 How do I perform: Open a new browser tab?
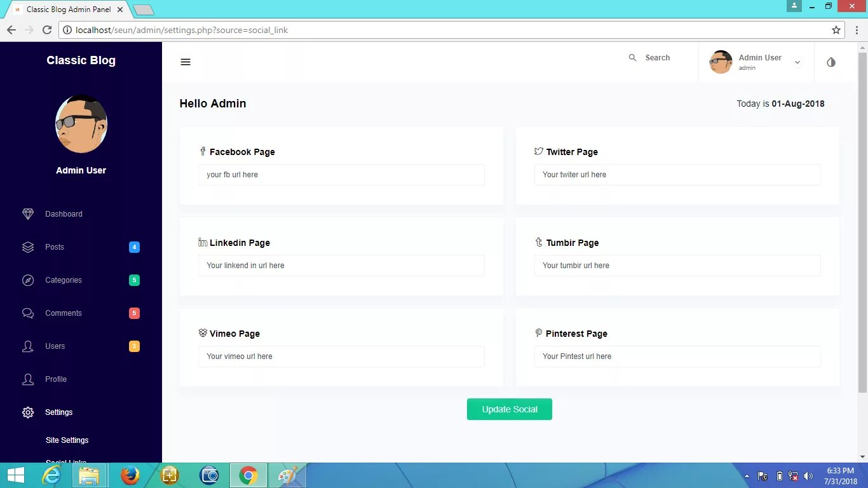pyautogui.click(x=144, y=10)
